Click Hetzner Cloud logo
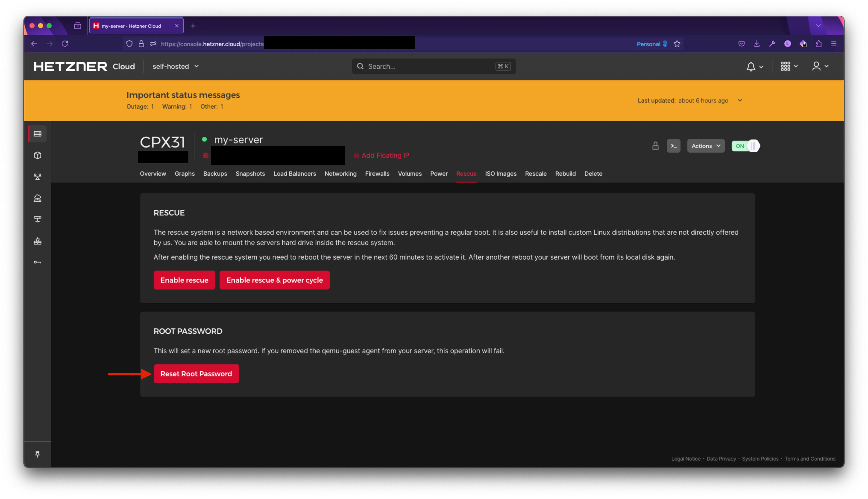The image size is (868, 499). pyautogui.click(x=84, y=66)
